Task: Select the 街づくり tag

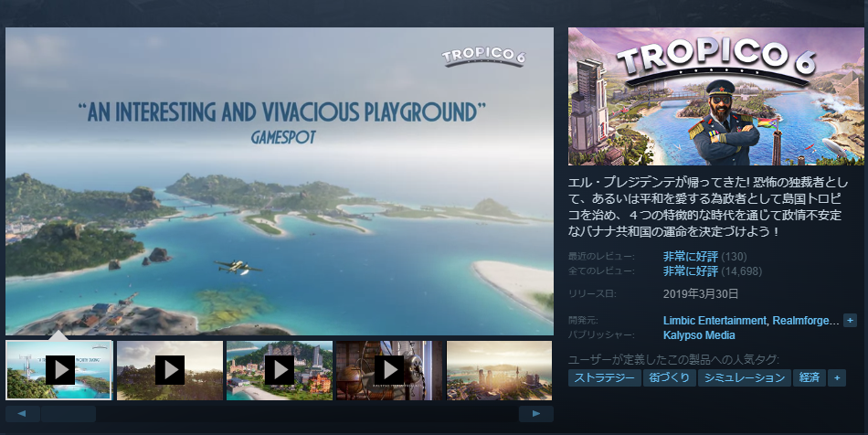Action: tap(669, 378)
